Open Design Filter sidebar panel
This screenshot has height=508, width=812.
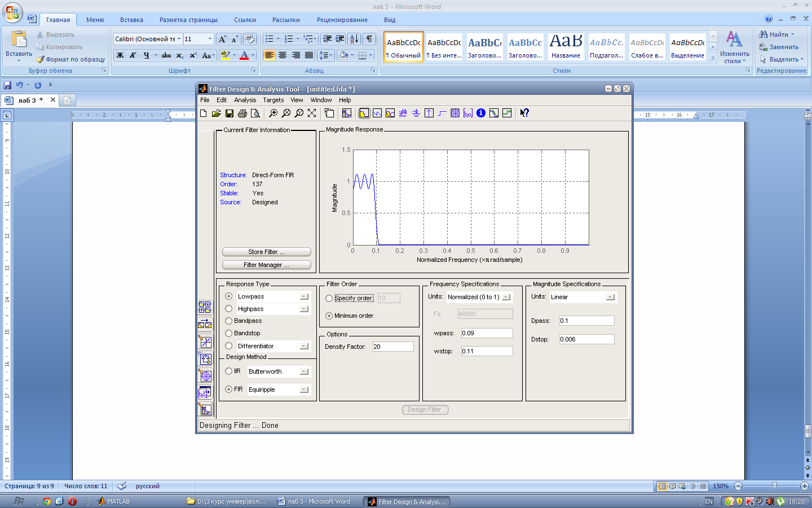[x=205, y=410]
